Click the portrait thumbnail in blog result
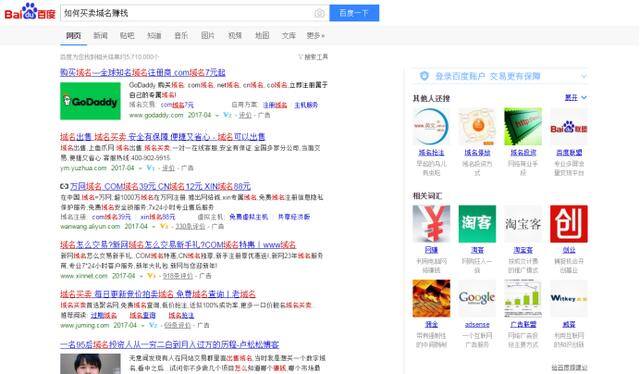The height and width of the screenshot is (374, 640). tap(90, 364)
